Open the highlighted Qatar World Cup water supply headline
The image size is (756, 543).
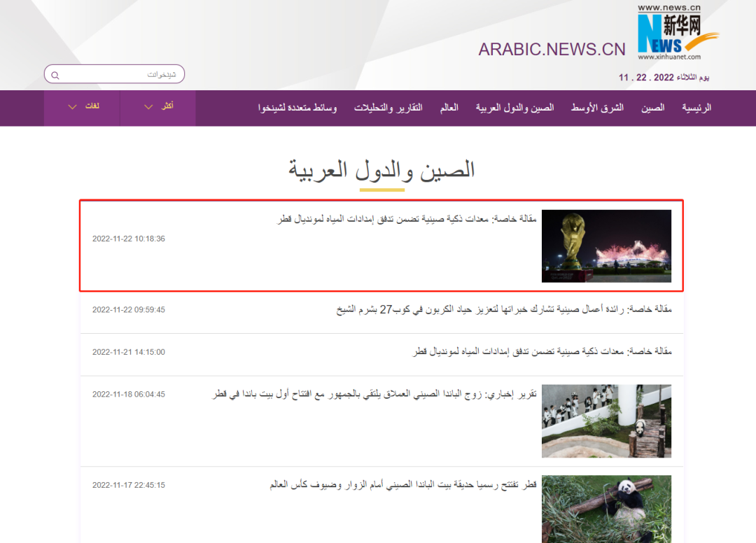[x=407, y=219]
